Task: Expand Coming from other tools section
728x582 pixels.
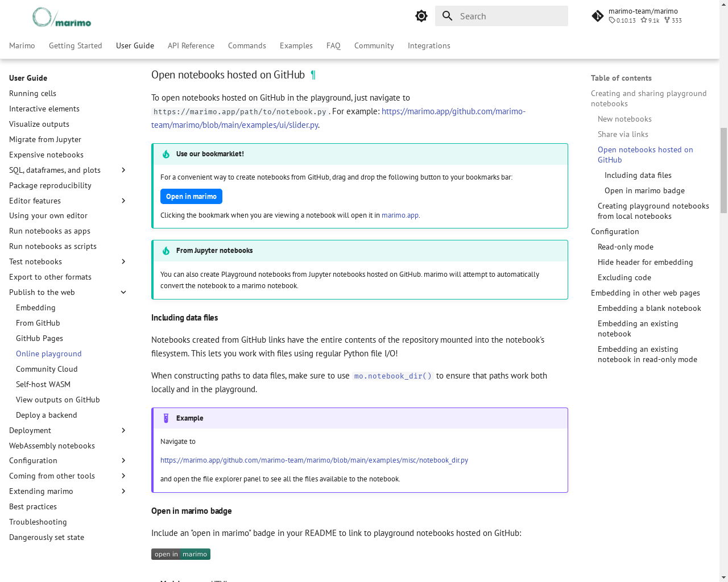Action: coord(123,476)
